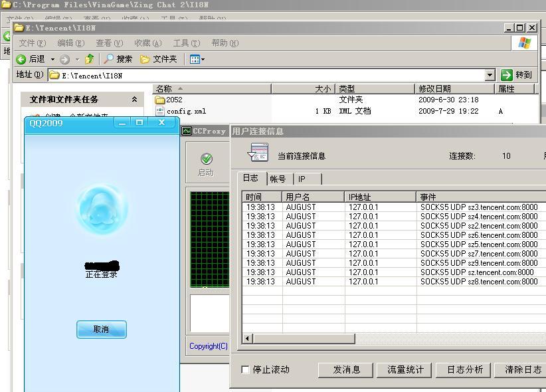
Task: Select the log row for sz6.tencent.com:8000
Action: pyautogui.click(x=394, y=235)
